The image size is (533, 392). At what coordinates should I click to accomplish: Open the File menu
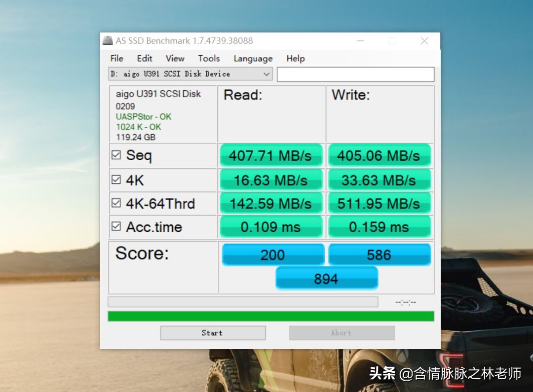pyautogui.click(x=116, y=59)
